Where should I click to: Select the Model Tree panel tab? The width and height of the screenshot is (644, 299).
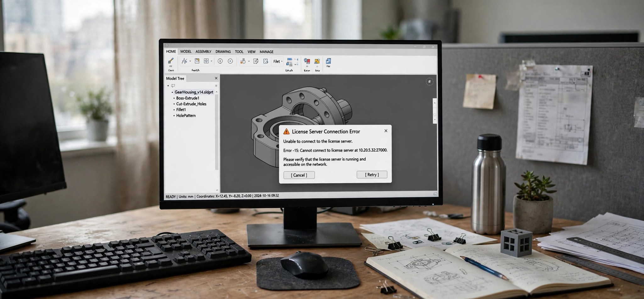[x=175, y=78]
